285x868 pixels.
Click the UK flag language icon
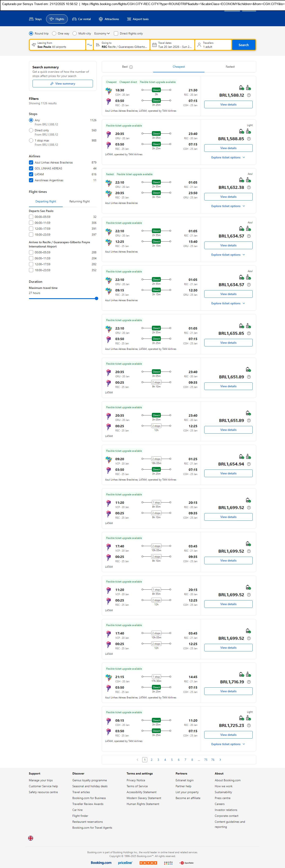point(31,838)
